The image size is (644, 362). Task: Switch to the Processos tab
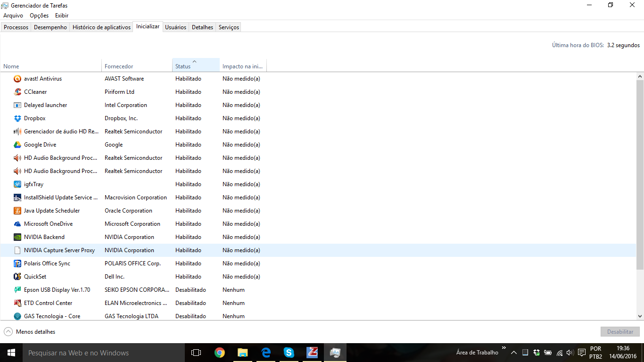coord(16,27)
